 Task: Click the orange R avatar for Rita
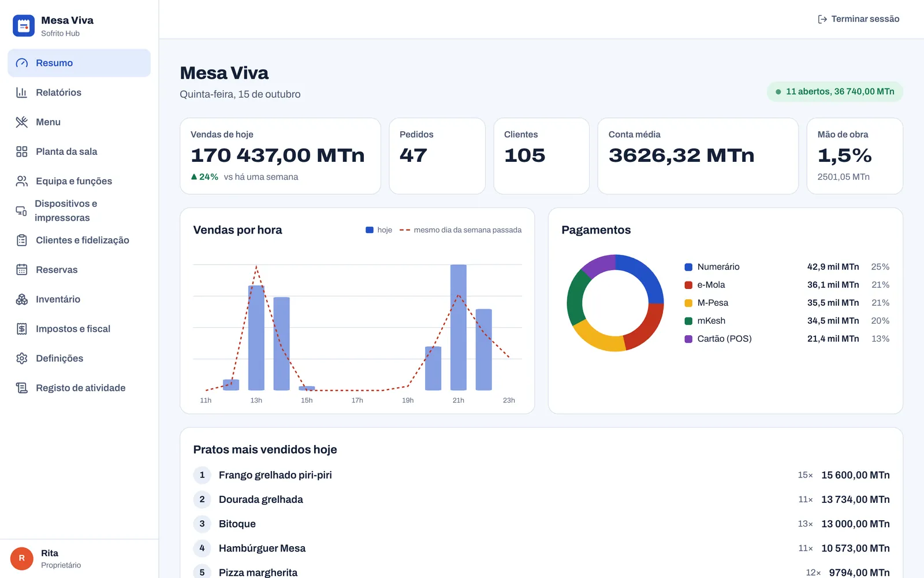coord(22,558)
